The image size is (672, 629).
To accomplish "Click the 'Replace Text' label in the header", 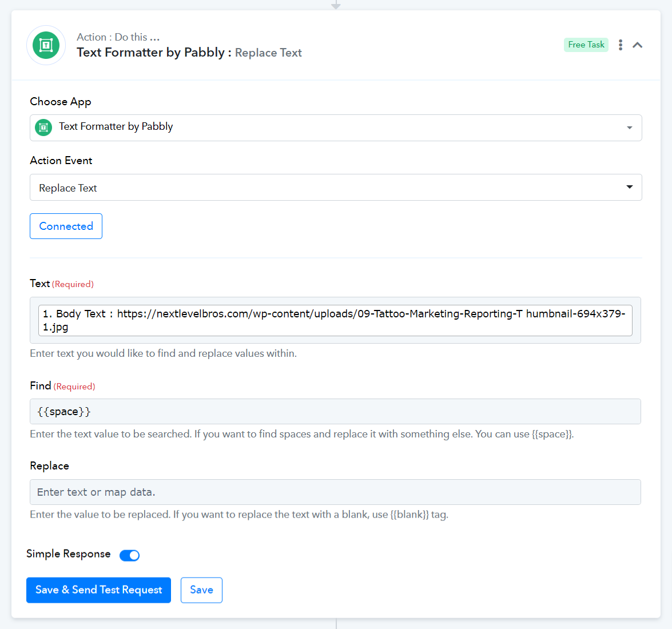I will pyautogui.click(x=268, y=53).
